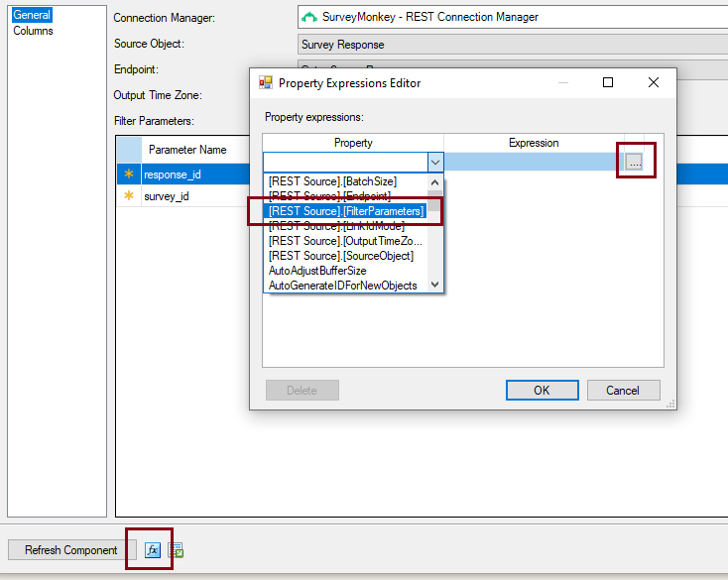Select AutoAdjustBufferSize property
728x580 pixels.
pos(316,271)
